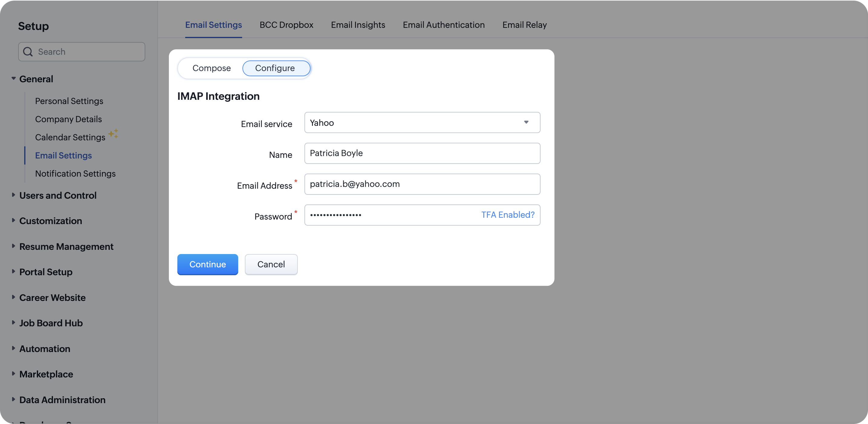This screenshot has height=424, width=868.
Task: Open the Email service dropdown arrow
Action: pos(526,122)
